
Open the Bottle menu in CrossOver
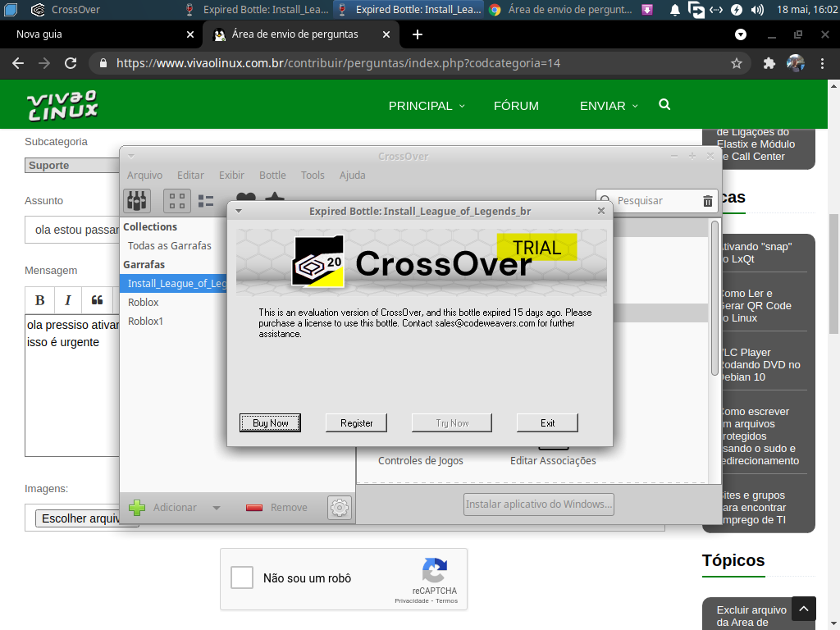point(272,176)
